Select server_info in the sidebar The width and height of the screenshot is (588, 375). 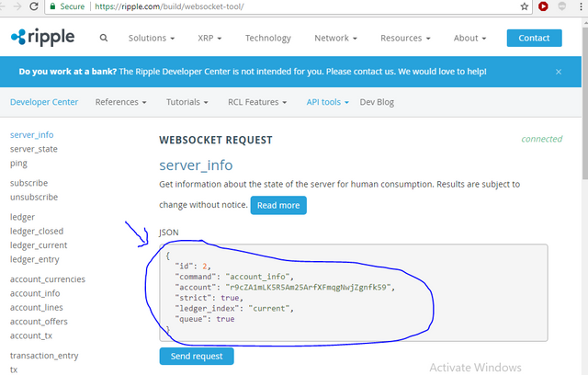(x=32, y=134)
